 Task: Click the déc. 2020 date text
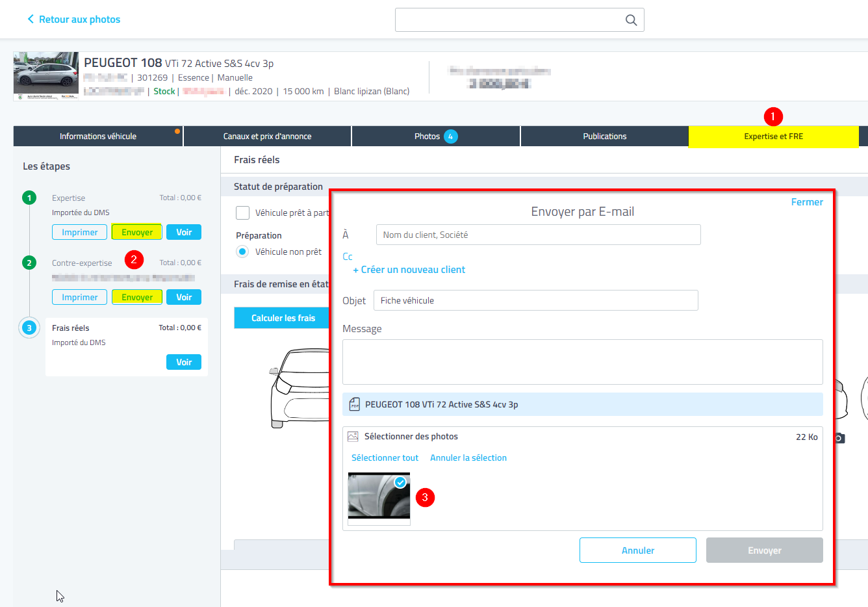[253, 92]
